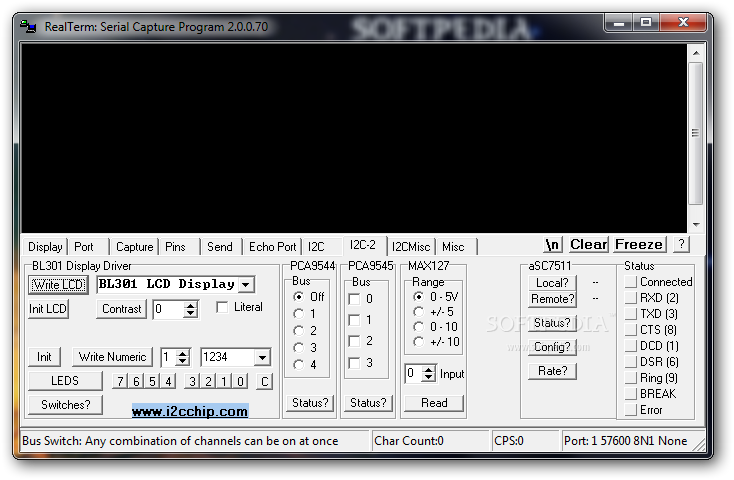
Task: Open help with the ? button
Action: [681, 244]
